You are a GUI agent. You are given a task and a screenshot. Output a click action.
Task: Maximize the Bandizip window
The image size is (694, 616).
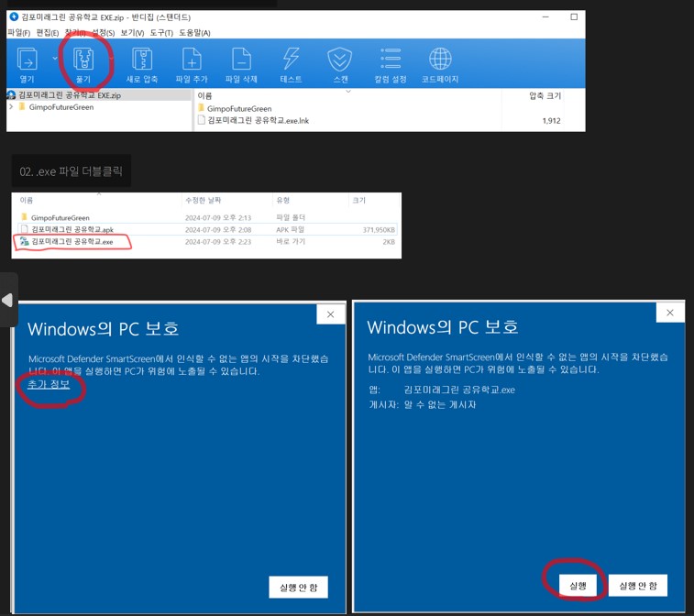574,16
